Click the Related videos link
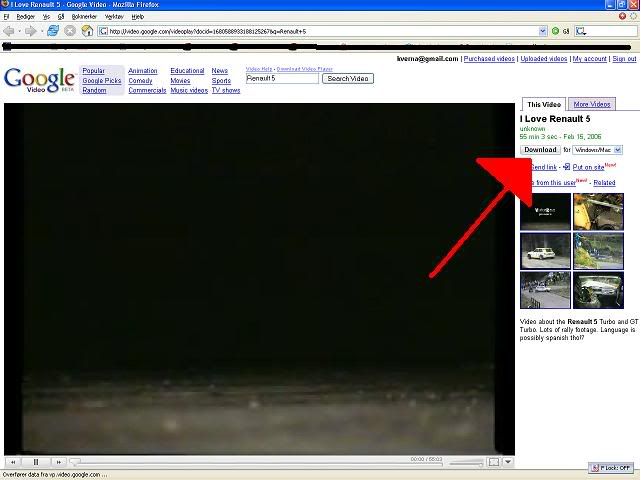This screenshot has height=480, width=641. point(604,182)
